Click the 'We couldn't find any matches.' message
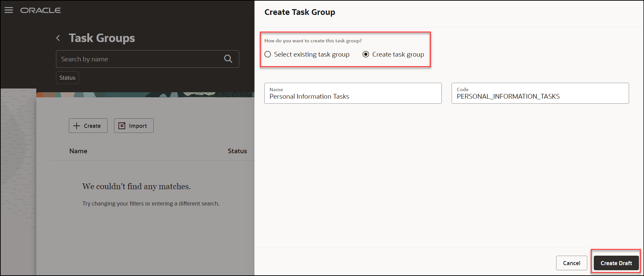 [136, 186]
